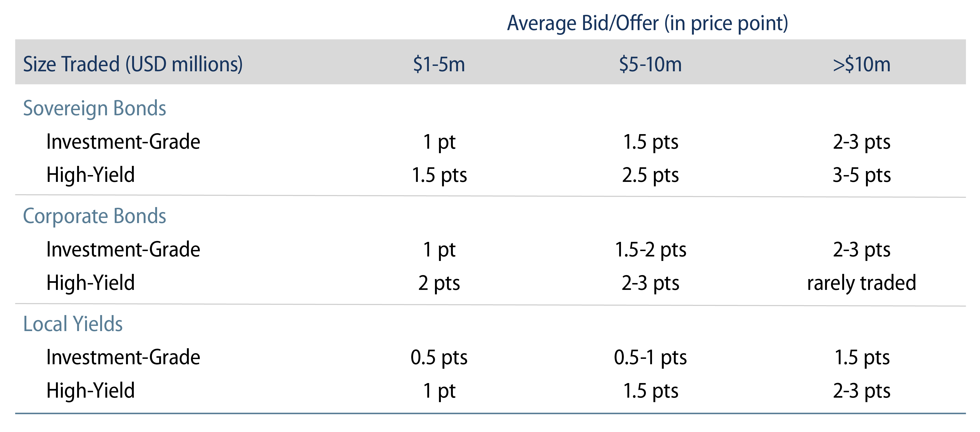
Task: Click the '>$10m' column header
Action: coord(862,64)
